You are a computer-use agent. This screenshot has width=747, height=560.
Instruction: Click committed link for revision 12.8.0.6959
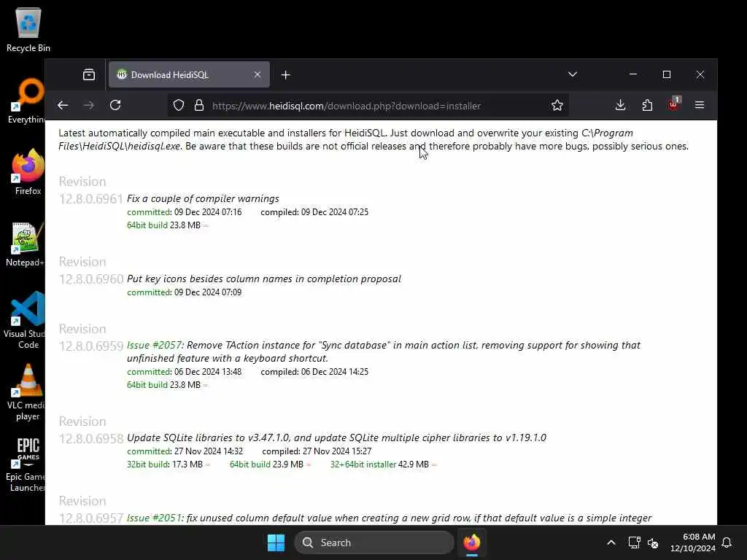click(149, 372)
